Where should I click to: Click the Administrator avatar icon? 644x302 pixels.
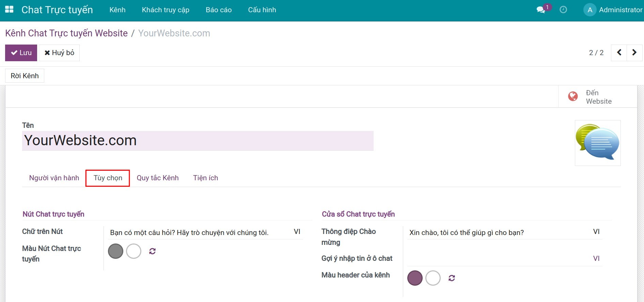590,10
